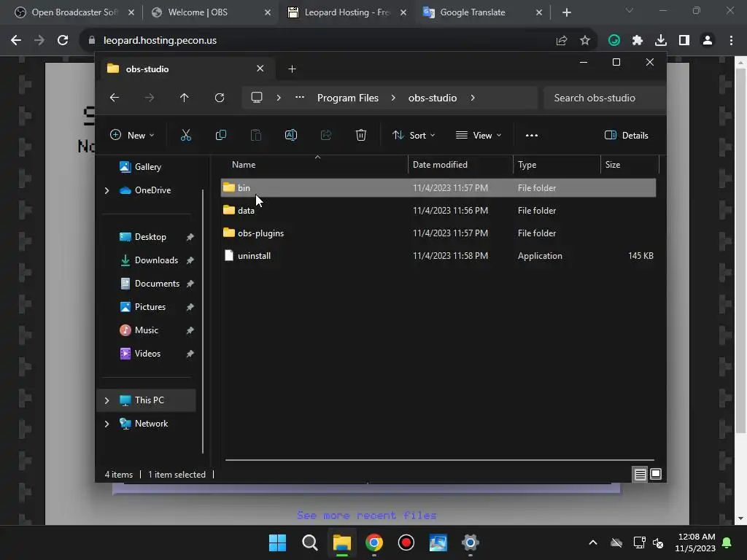Open taskbar Search magnifier
This screenshot has height=560, width=747.
tap(309, 542)
